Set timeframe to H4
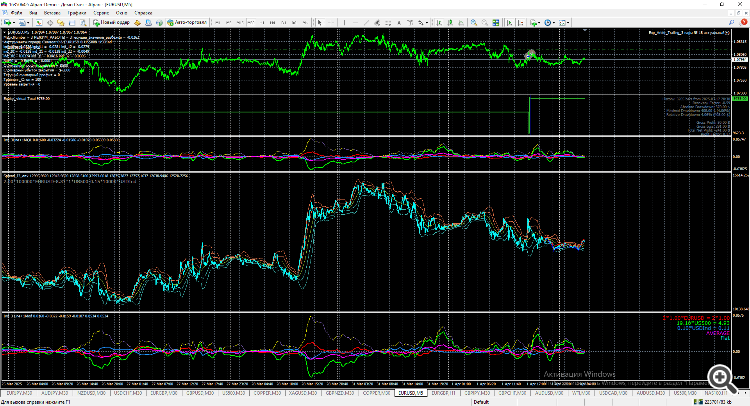Viewport: 750px width, 406px height. [273, 22]
